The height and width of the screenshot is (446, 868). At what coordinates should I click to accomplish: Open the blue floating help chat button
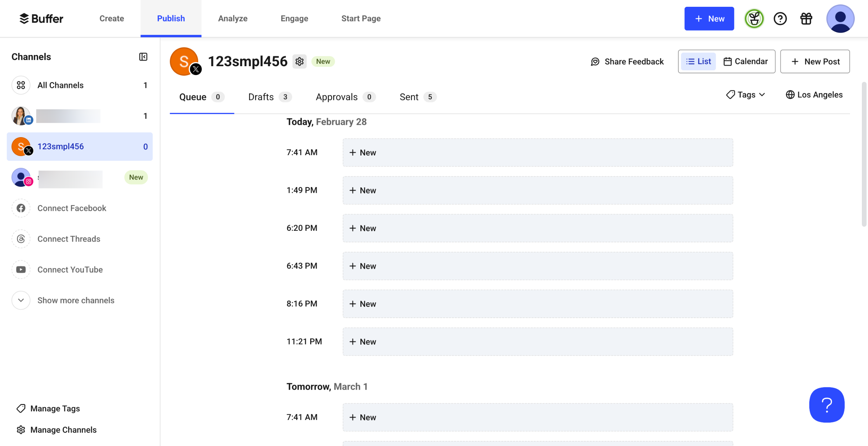pyautogui.click(x=827, y=405)
